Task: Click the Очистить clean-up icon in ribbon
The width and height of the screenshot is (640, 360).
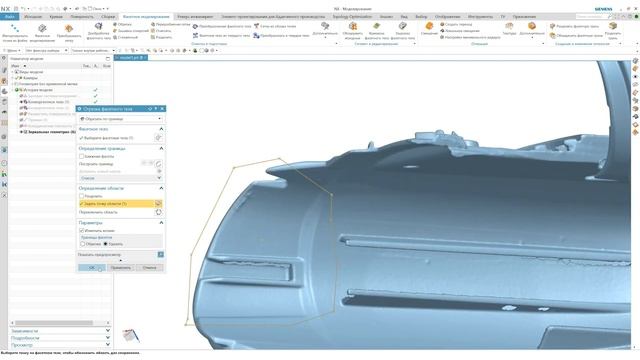Action: point(153,31)
